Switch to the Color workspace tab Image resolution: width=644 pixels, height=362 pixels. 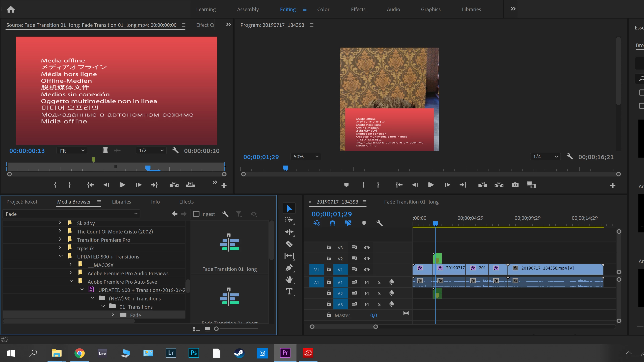(323, 9)
